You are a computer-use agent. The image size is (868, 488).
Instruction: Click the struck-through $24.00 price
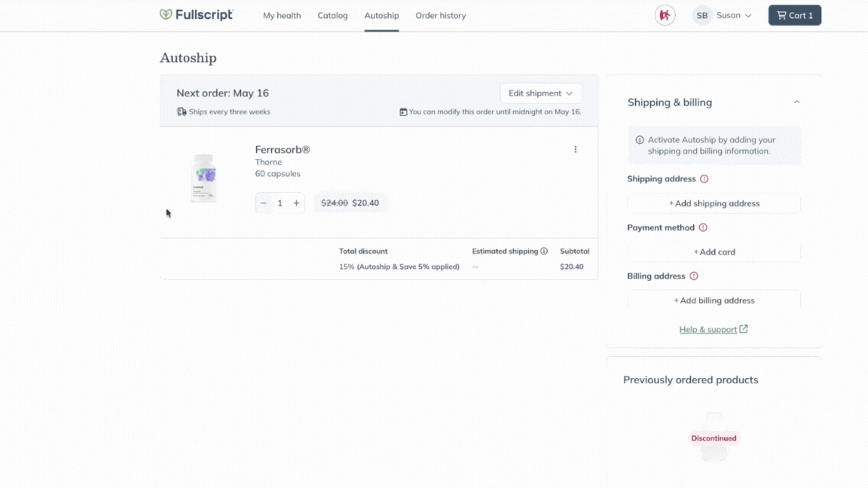(x=335, y=203)
